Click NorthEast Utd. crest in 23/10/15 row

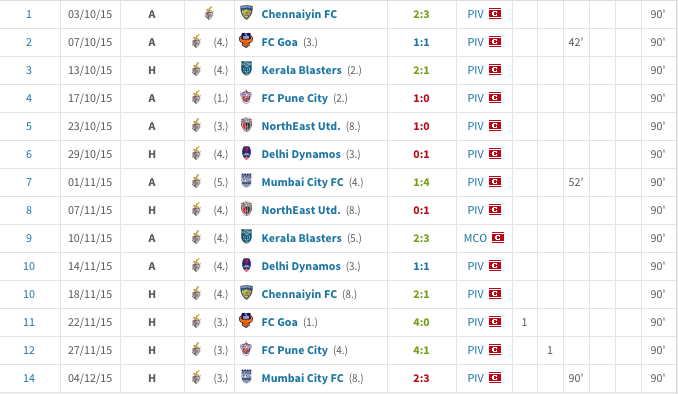click(x=246, y=125)
